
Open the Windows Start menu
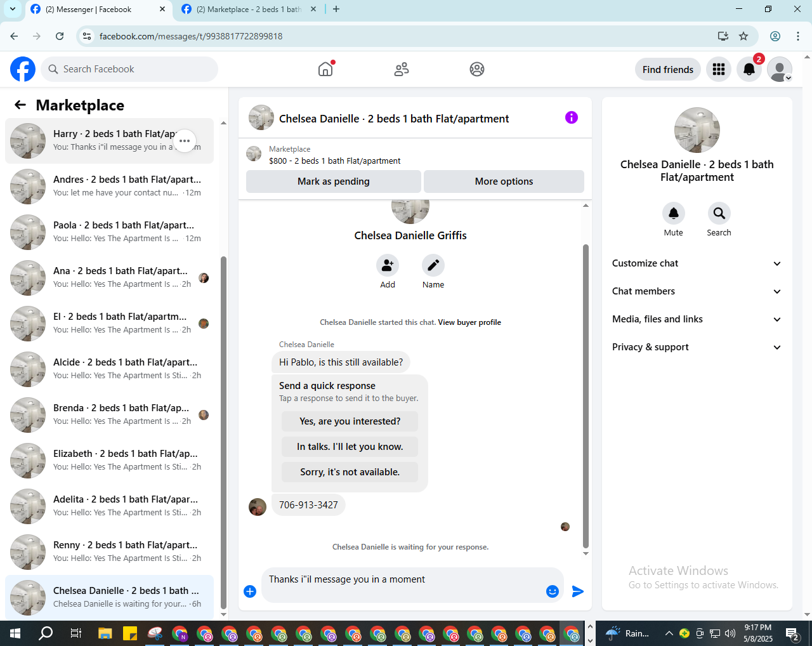click(x=15, y=633)
